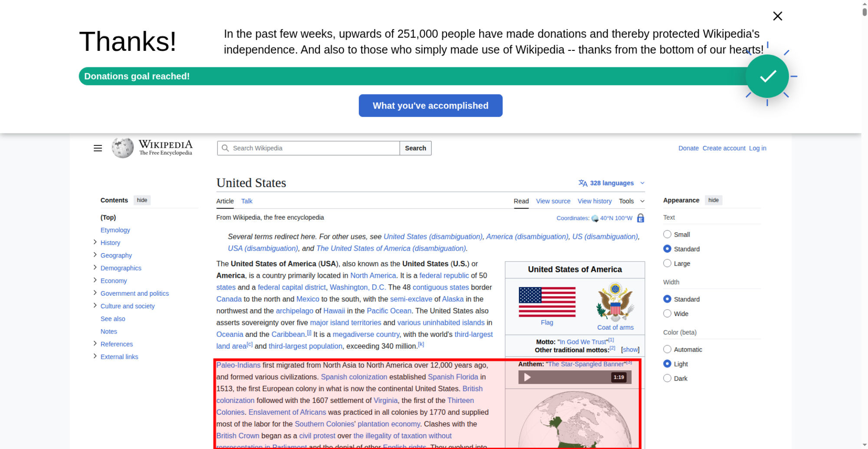Click the page protection padlock icon

pyautogui.click(x=640, y=218)
